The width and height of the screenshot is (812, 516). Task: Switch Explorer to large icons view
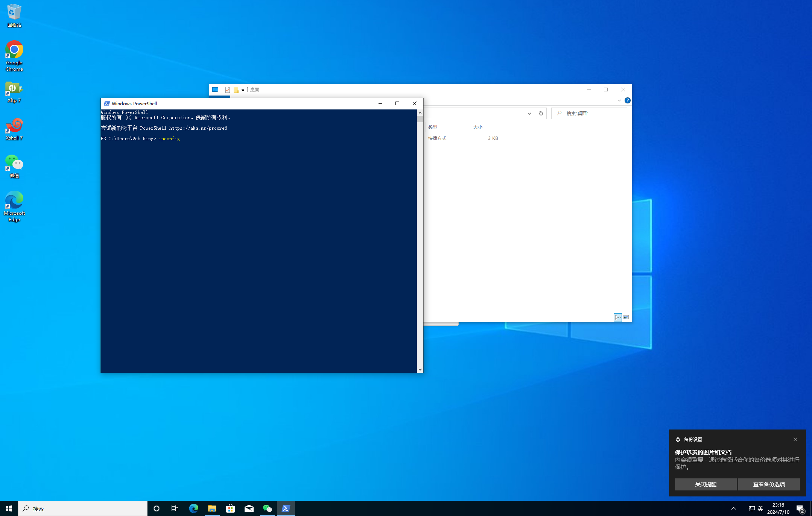[626, 317]
